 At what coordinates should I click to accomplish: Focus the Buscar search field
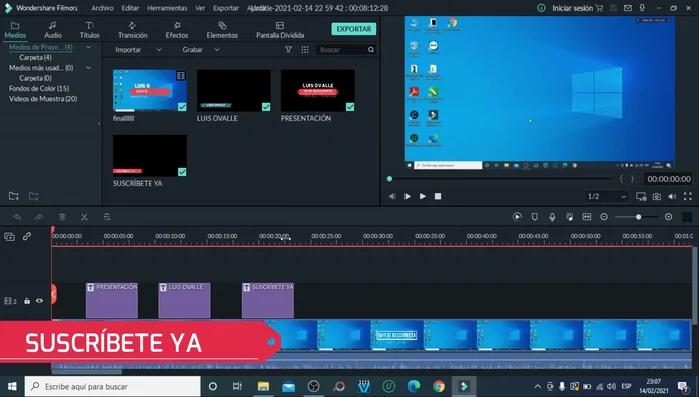pos(346,50)
